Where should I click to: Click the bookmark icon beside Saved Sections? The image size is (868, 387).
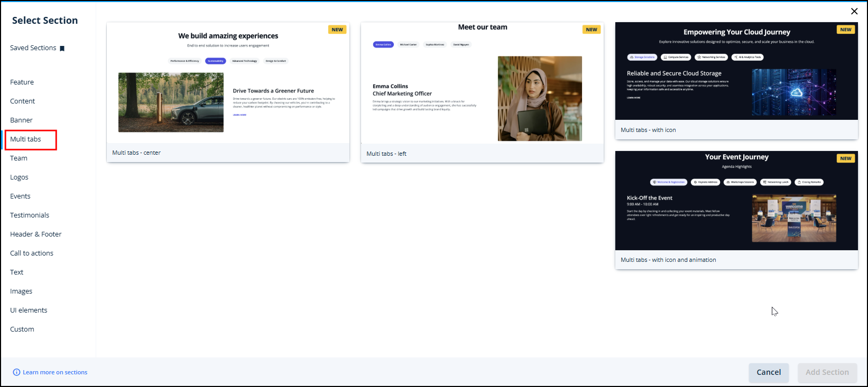62,49
